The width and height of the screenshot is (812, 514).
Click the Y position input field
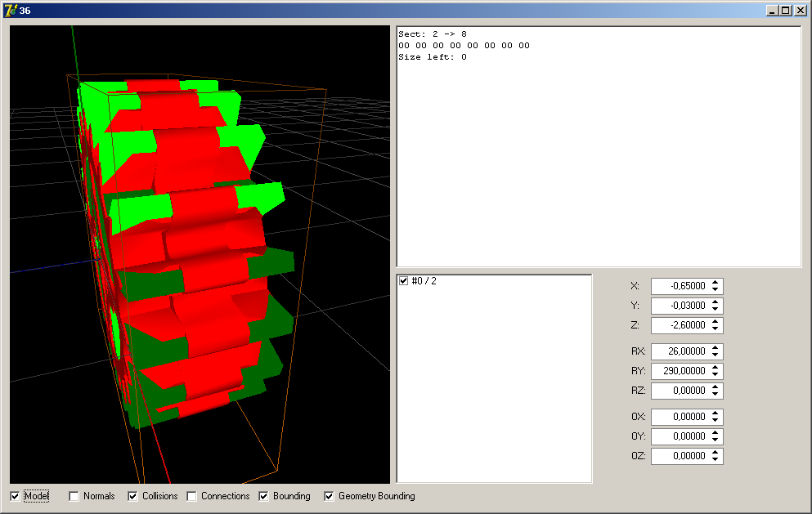coord(679,306)
